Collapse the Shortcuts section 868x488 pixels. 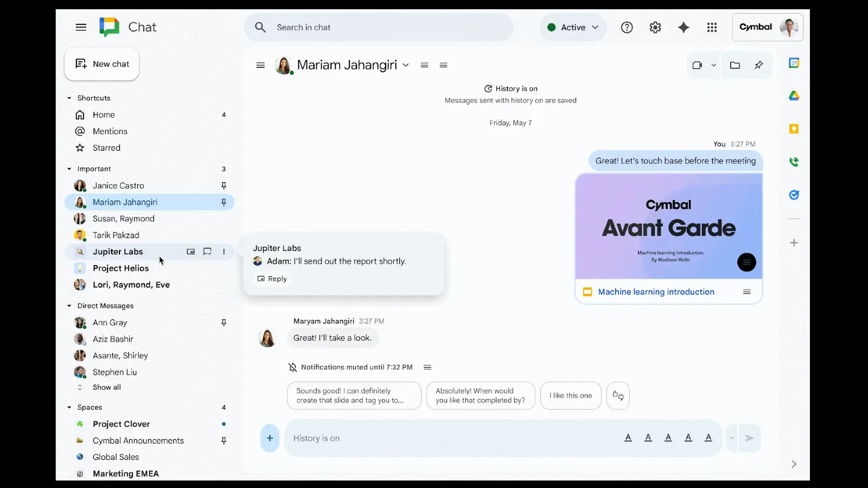click(69, 98)
